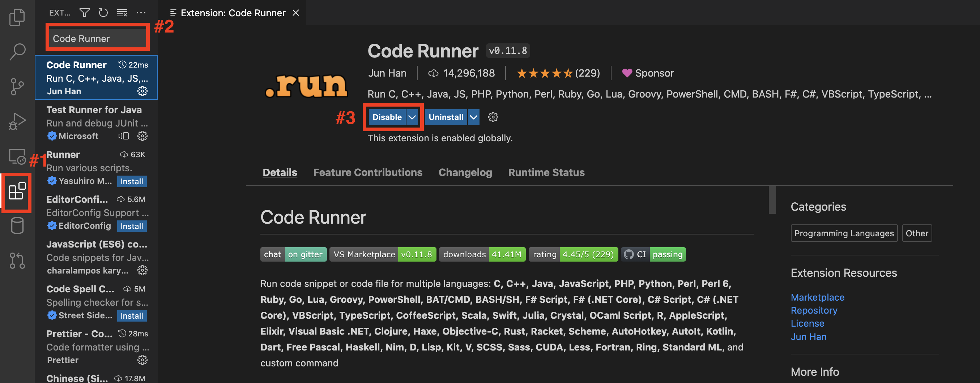Open extensions view more actions menu
Image resolution: width=980 pixels, height=383 pixels.
pyautogui.click(x=141, y=13)
